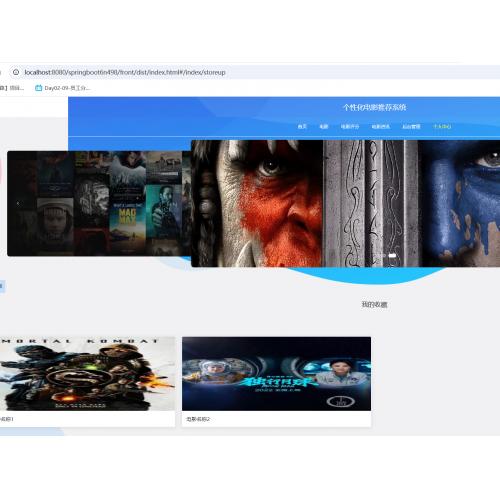Click the 我的收藏 heading

click(374, 304)
